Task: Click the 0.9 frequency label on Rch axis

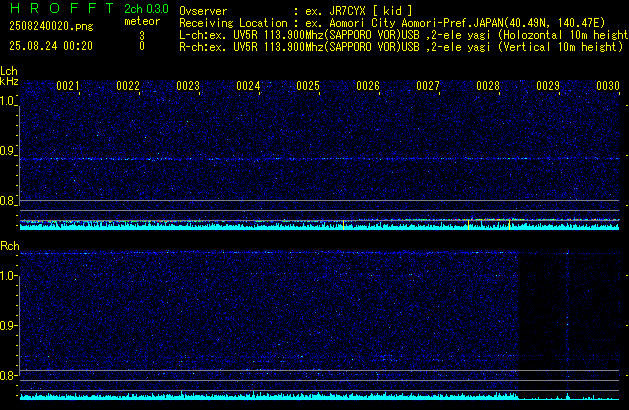Action: [x=7, y=325]
